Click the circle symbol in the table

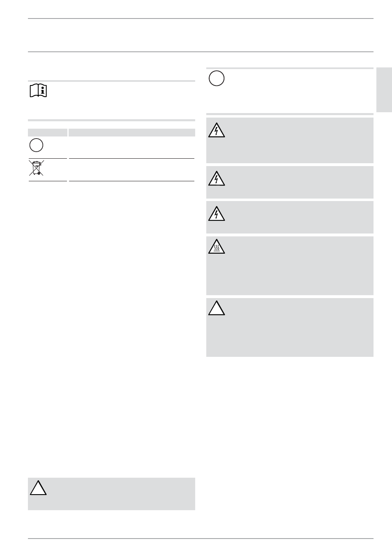[36, 145]
